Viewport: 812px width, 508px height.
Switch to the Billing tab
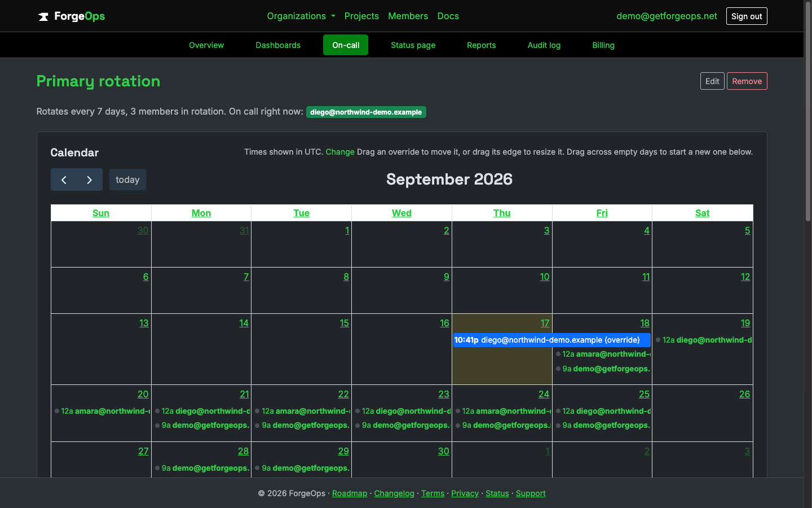coord(603,45)
